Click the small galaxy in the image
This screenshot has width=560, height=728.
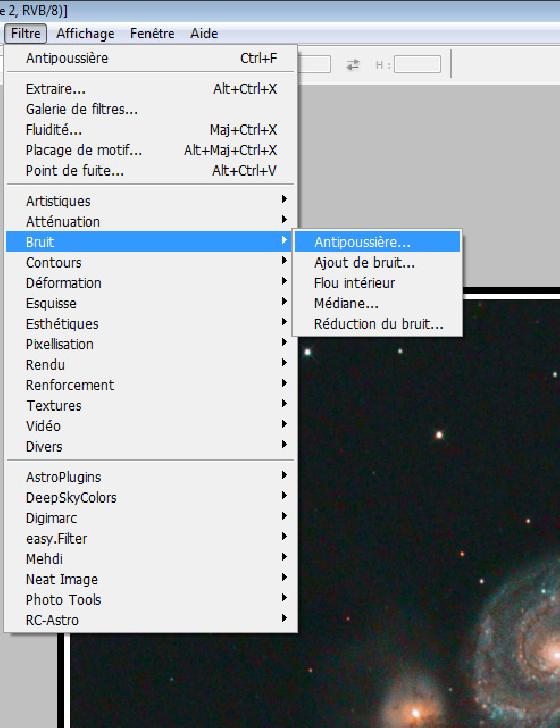pos(413,710)
